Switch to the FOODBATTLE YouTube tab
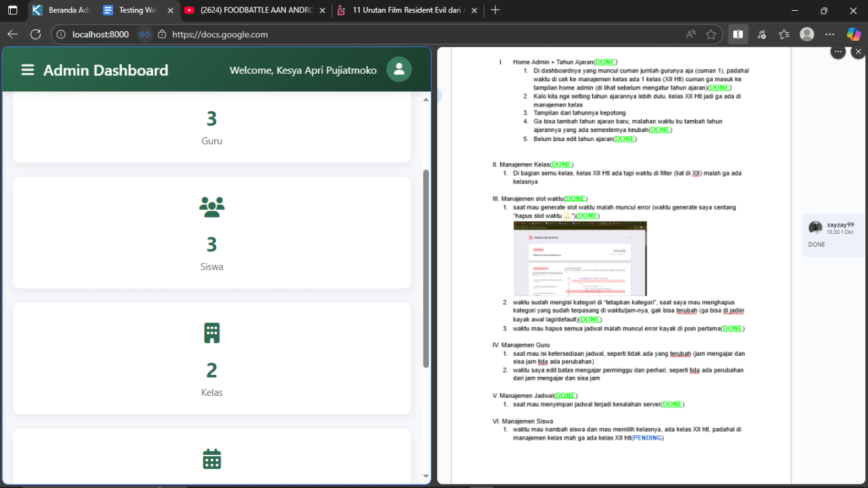The height and width of the screenshot is (488, 868). click(x=252, y=10)
